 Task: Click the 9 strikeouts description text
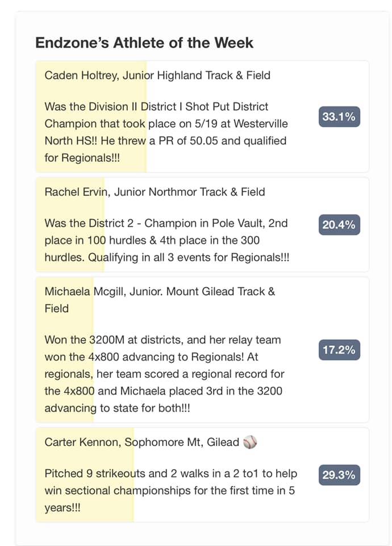coord(171,490)
